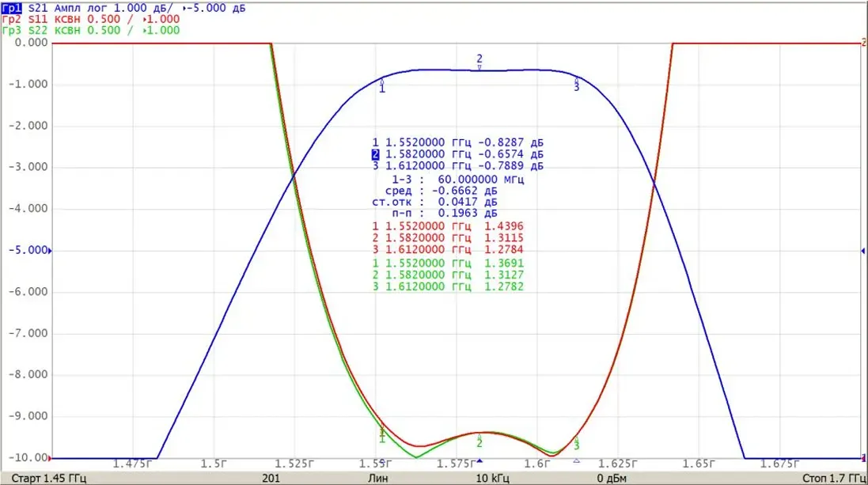Click the 1.65Г frequency axis label

699,464
